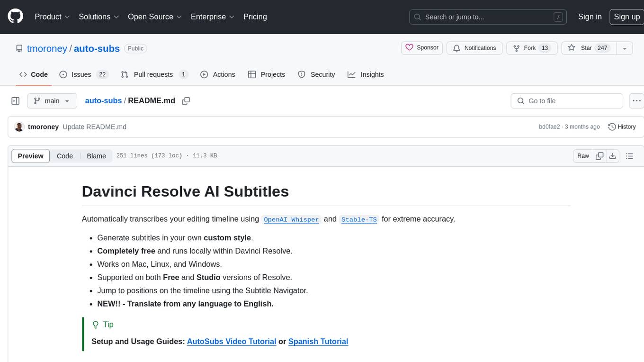The height and width of the screenshot is (362, 644).
Task: Copy the README.md file path
Action: tap(186, 101)
